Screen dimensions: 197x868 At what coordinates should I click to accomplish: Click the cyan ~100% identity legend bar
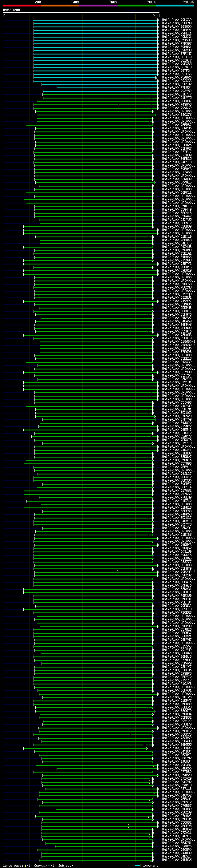[x=175, y=6]
